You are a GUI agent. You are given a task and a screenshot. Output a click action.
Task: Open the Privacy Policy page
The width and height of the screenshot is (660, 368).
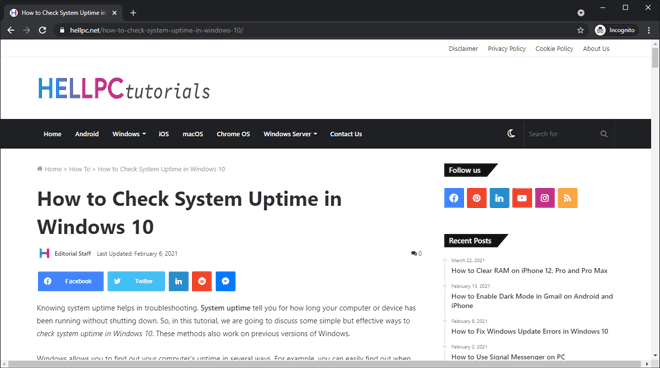coord(506,49)
